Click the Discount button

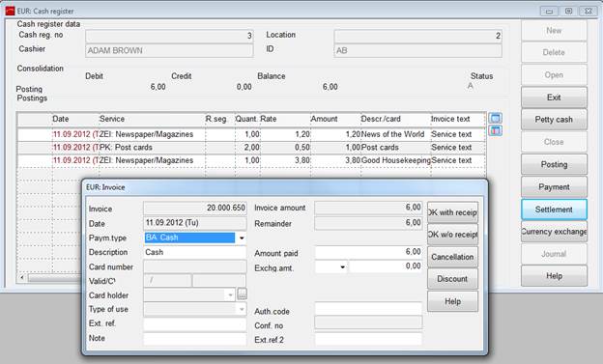452,279
